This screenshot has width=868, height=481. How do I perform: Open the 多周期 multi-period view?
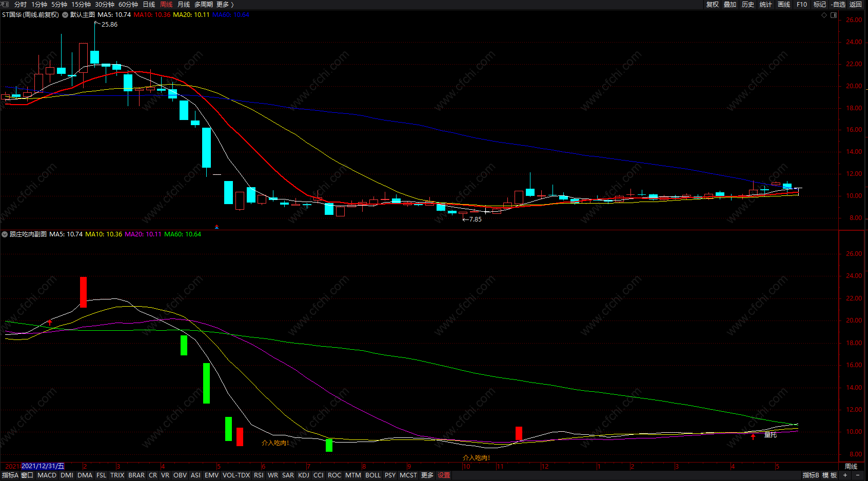point(203,4)
